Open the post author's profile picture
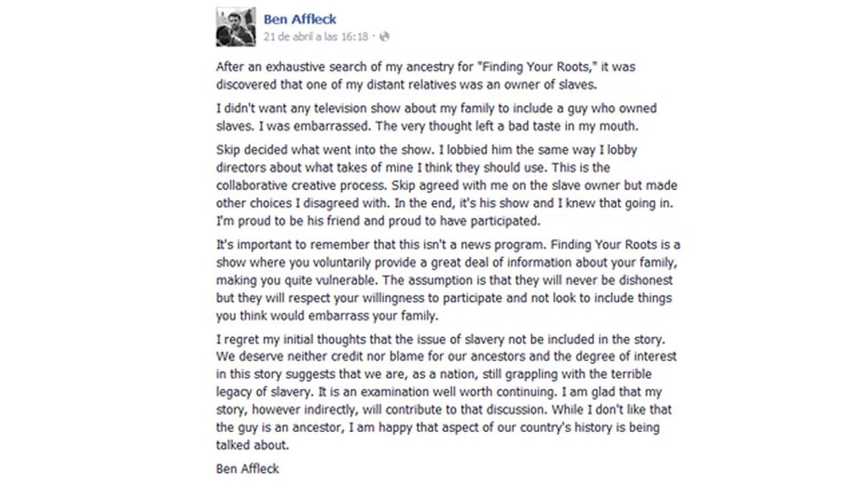 [236, 25]
